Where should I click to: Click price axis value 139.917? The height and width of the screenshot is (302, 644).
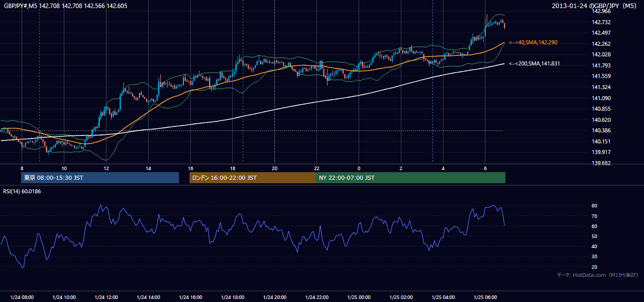click(602, 152)
